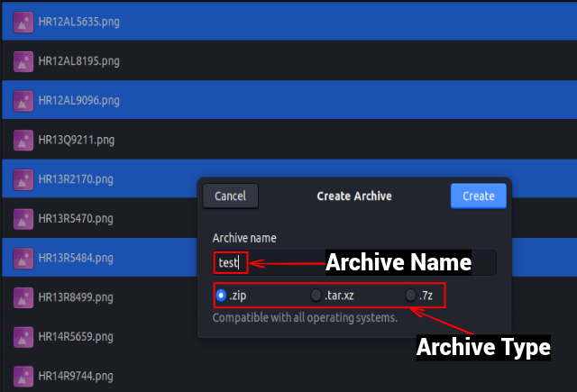Image resolution: width=577 pixels, height=392 pixels.
Task: Click the HR13R8499.png image icon
Action: click(x=23, y=296)
